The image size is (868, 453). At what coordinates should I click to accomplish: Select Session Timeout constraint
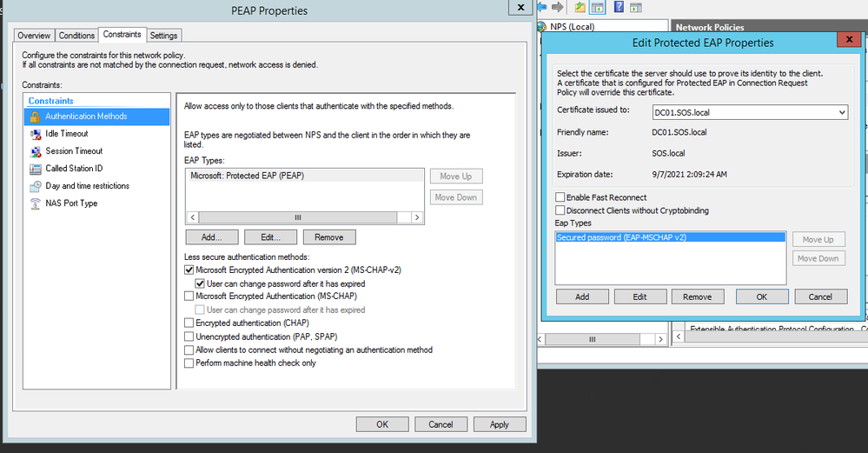coord(74,150)
